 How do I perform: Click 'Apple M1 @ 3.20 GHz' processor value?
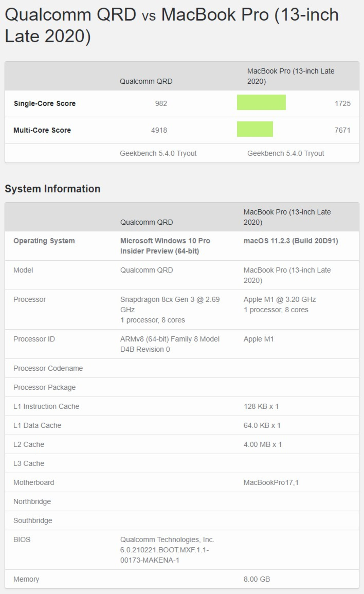pyautogui.click(x=280, y=299)
